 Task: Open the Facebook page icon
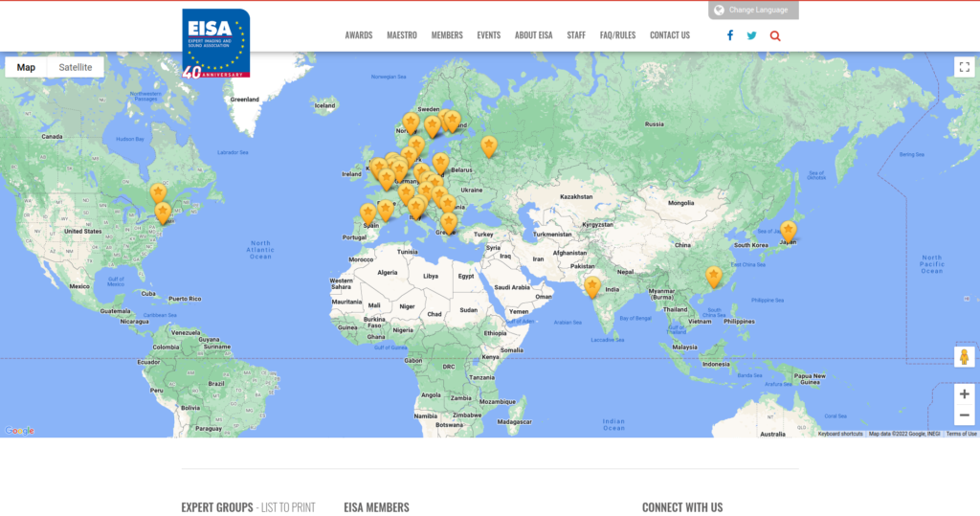point(729,35)
